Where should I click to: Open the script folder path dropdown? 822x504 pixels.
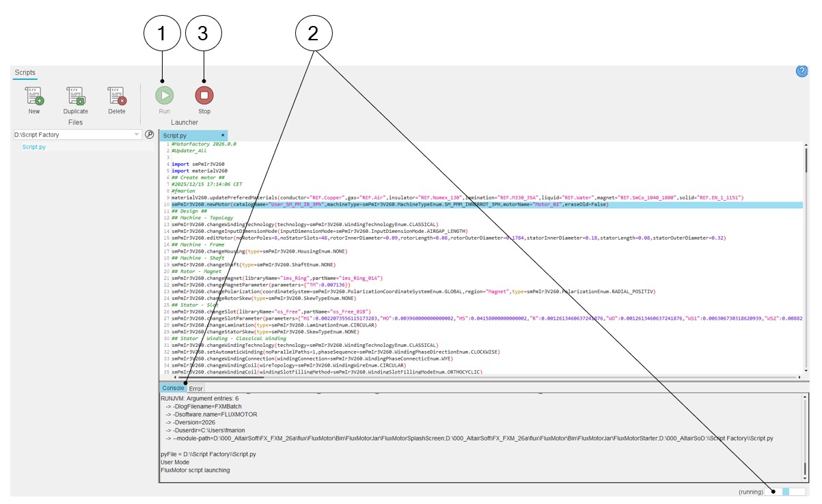click(x=137, y=135)
